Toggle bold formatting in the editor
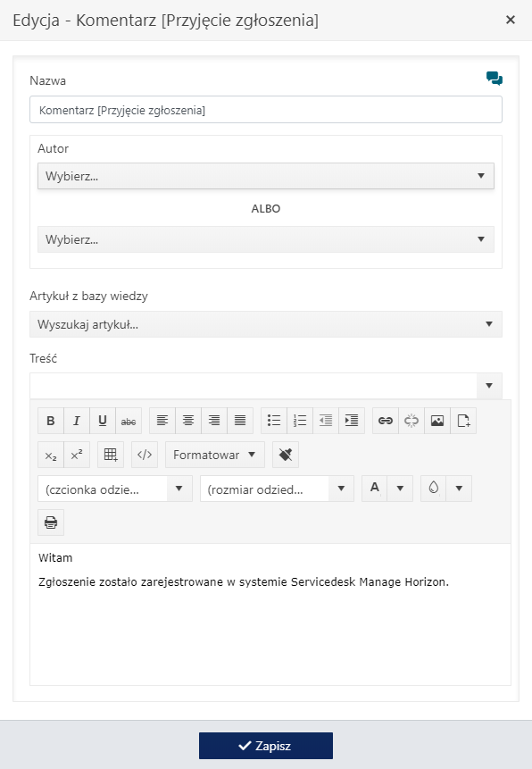 pyautogui.click(x=51, y=421)
